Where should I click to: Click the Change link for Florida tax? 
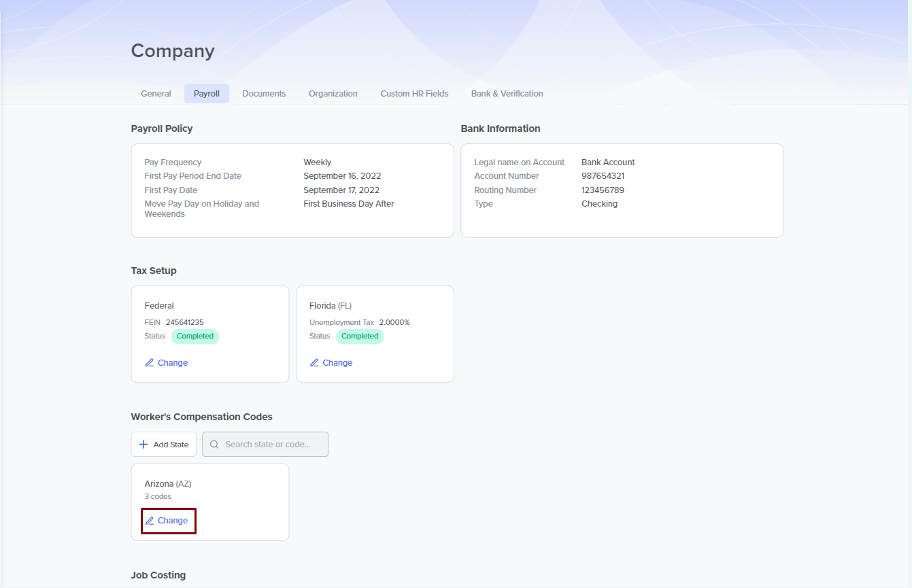click(x=337, y=363)
